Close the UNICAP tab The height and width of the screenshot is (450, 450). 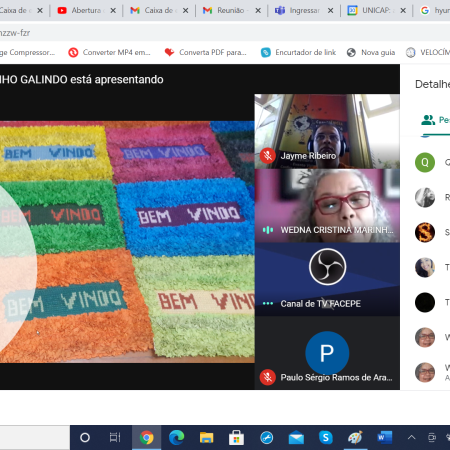(403, 11)
